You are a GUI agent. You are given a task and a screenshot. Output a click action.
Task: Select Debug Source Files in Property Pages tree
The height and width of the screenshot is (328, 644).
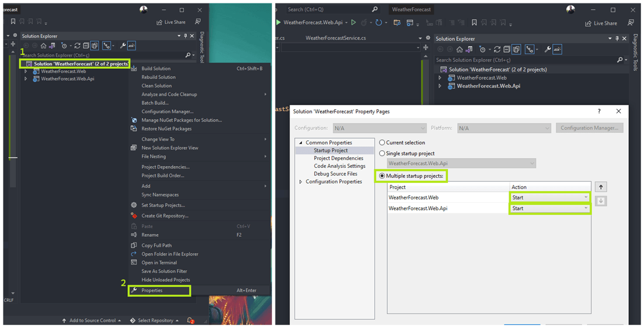(x=336, y=174)
